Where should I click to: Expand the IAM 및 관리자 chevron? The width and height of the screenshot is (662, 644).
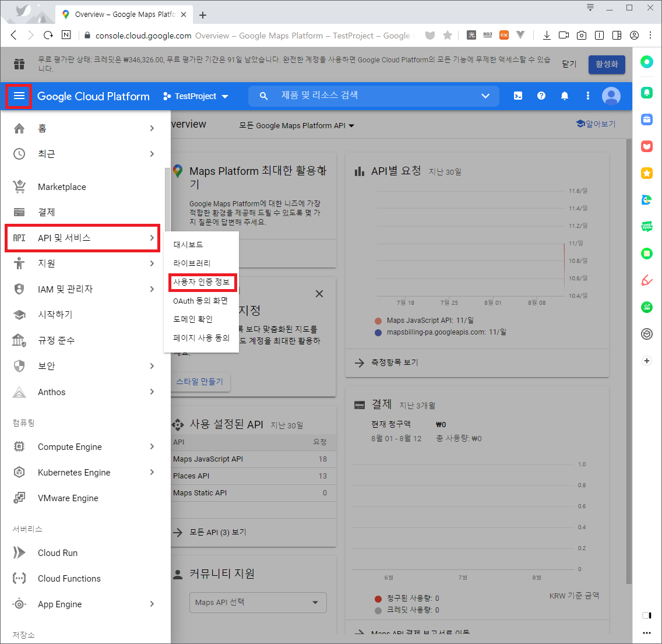(152, 289)
